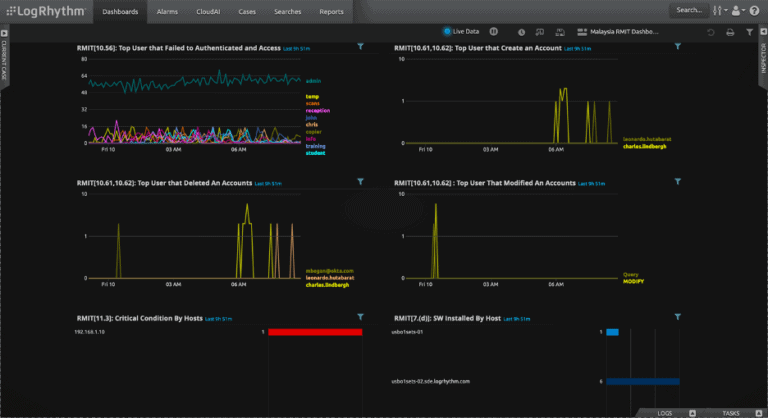Open the time range clock icon
This screenshot has width=768, height=418.
[521, 32]
